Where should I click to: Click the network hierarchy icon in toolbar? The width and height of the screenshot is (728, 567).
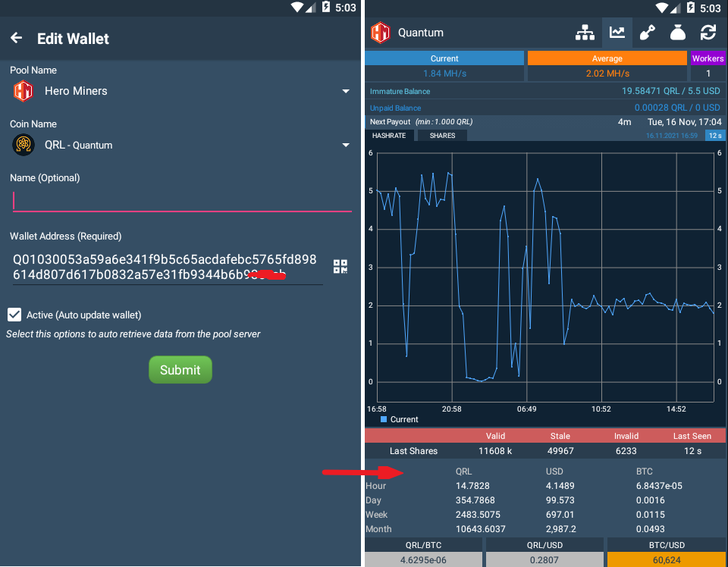585,32
